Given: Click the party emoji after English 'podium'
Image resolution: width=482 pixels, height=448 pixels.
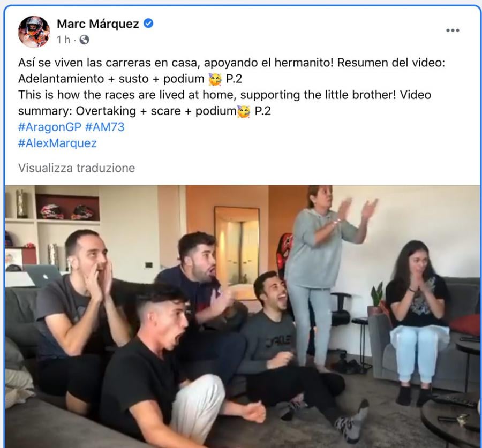Looking at the screenshot, I should (x=244, y=111).
